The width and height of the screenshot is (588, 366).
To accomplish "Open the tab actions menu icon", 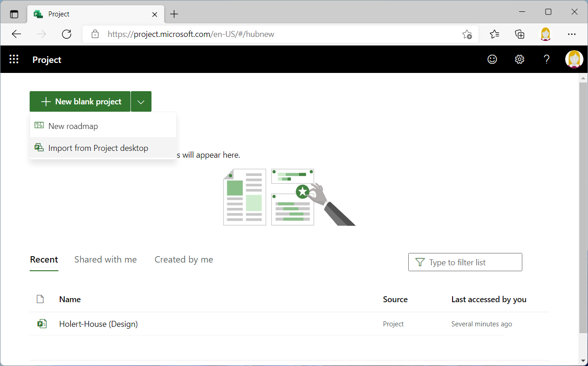I will [x=14, y=14].
